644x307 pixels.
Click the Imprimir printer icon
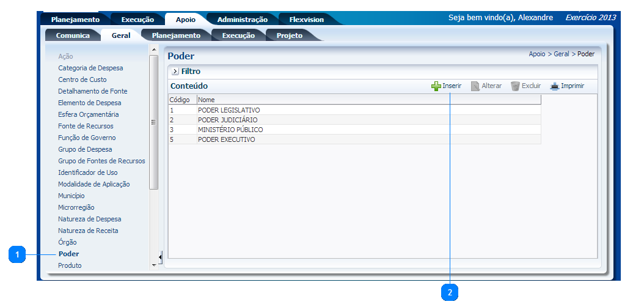pos(554,86)
